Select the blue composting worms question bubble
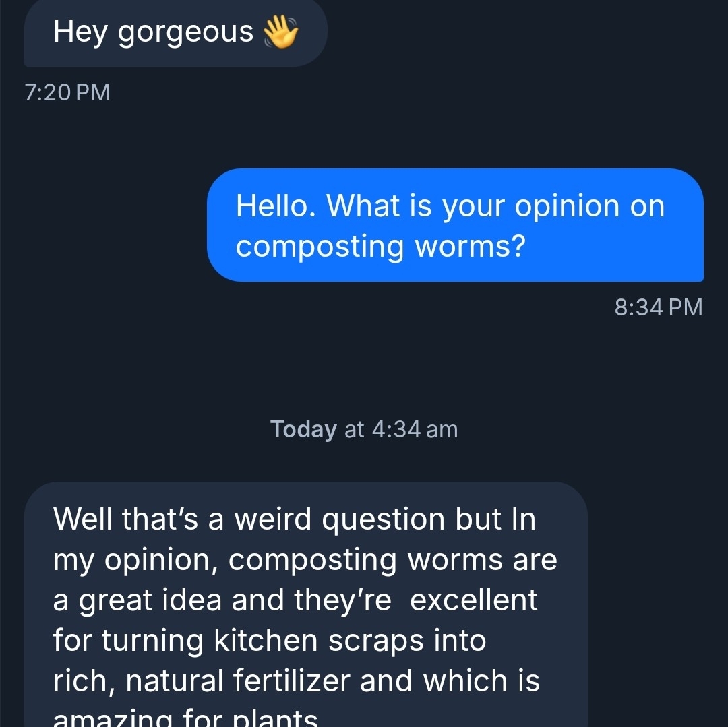This screenshot has height=727, width=728. 455,225
